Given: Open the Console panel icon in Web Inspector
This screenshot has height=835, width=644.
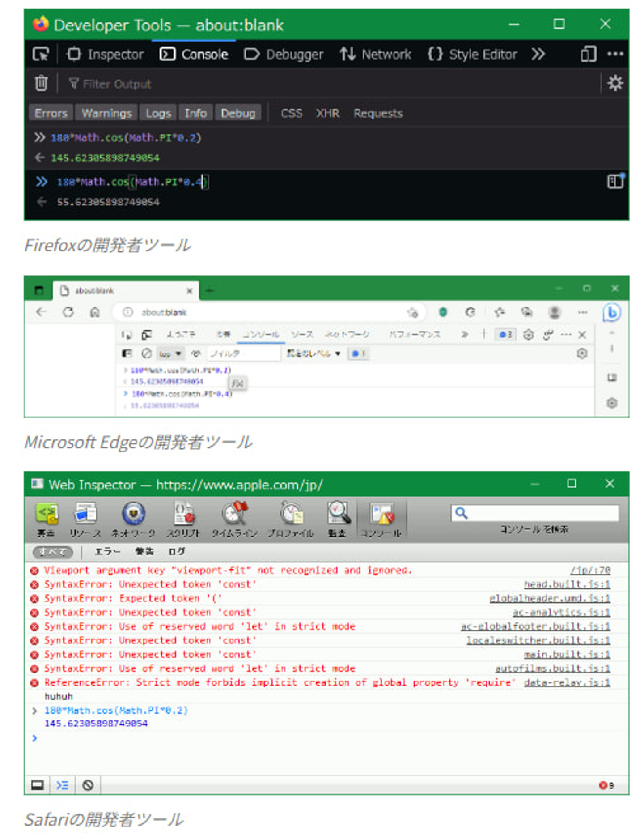Looking at the screenshot, I should click(382, 519).
